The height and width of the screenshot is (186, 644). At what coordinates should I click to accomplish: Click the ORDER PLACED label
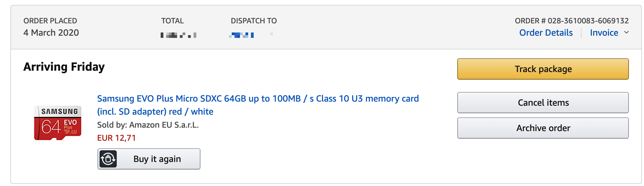click(50, 21)
